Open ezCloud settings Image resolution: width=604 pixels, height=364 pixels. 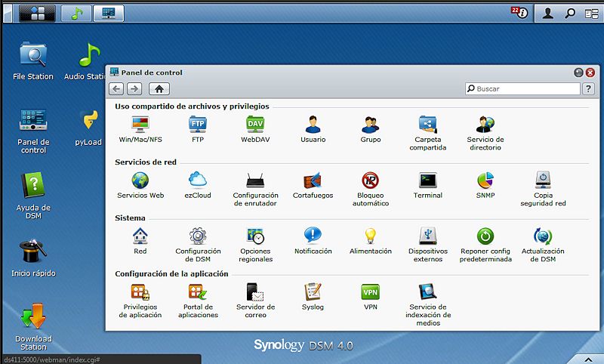198,185
